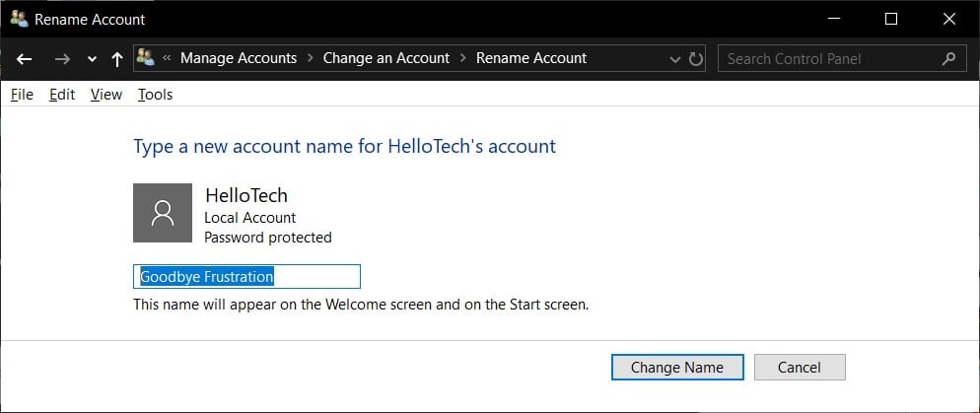The image size is (980, 413).
Task: Click the search magnifier icon
Action: pyautogui.click(x=948, y=58)
